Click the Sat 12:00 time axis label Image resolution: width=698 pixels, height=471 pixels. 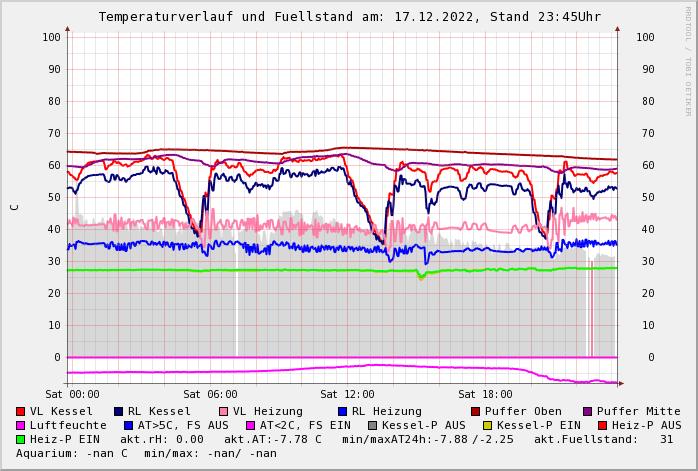click(x=347, y=394)
